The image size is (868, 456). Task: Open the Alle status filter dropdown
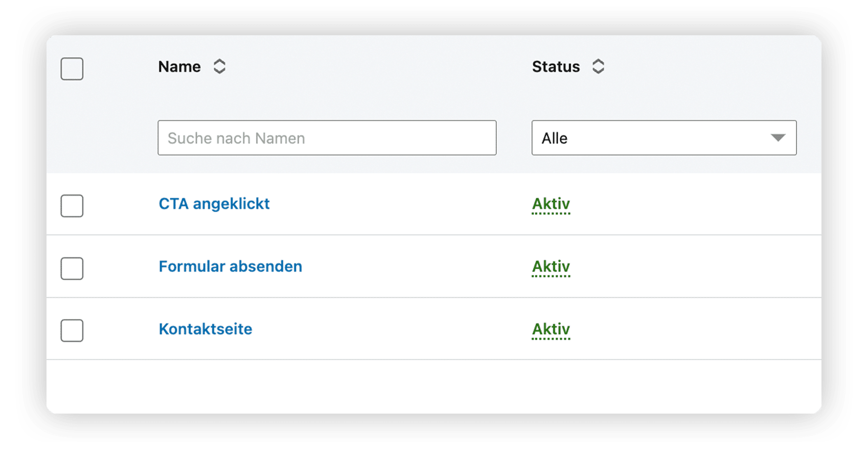(x=664, y=138)
